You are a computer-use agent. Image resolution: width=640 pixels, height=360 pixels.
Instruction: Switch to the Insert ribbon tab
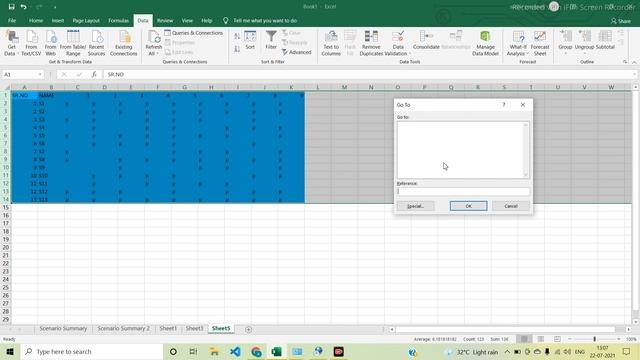[x=58, y=20]
